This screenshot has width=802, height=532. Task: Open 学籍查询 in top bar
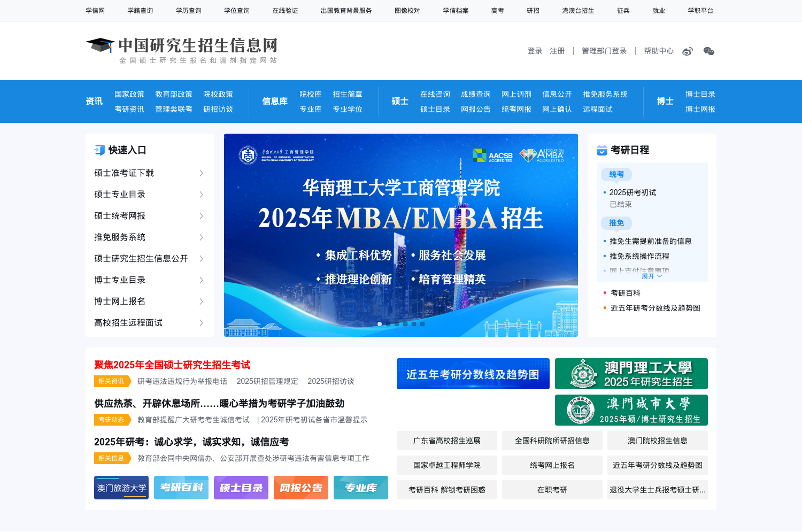(x=140, y=11)
